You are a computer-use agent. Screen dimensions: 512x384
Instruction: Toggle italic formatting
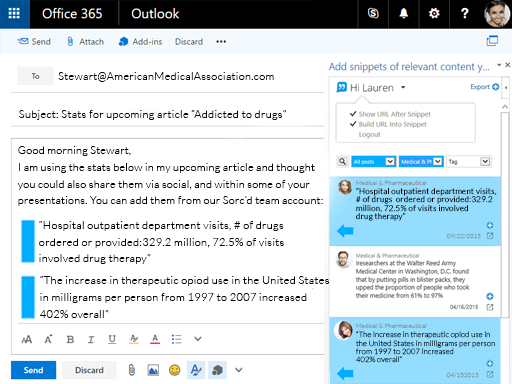[x=91, y=339]
